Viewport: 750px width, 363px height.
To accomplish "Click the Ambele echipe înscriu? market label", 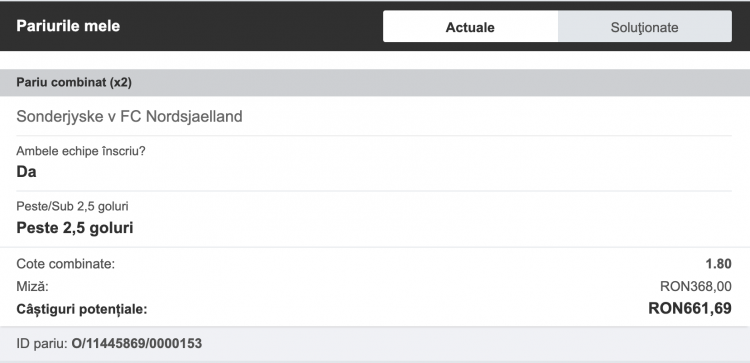I will pyautogui.click(x=81, y=151).
